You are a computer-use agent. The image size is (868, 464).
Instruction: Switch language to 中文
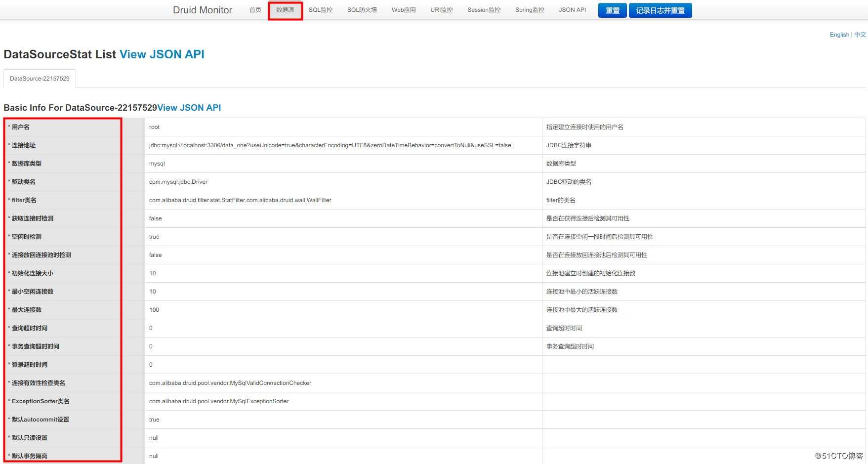(860, 35)
